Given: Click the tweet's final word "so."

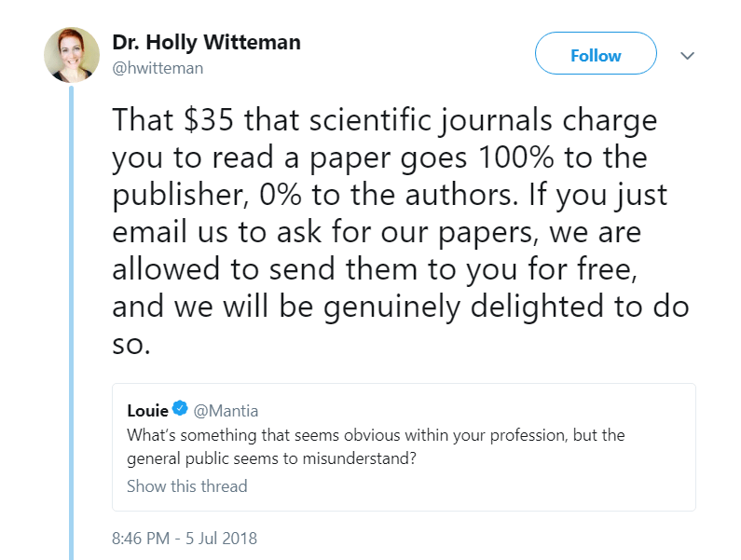Looking at the screenshot, I should (130, 344).
